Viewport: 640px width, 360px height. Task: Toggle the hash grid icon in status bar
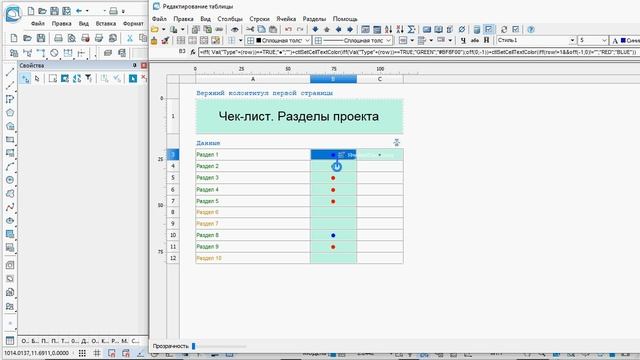coord(97,353)
